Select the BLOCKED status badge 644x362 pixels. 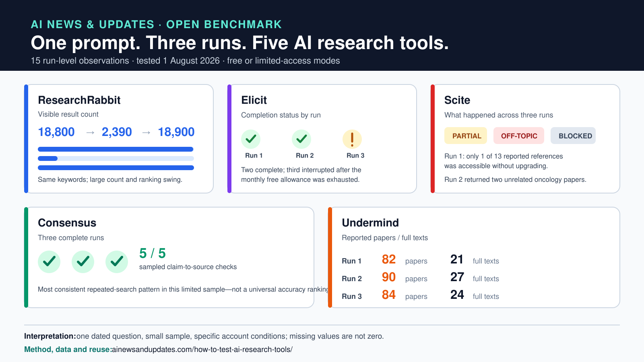coord(573,136)
